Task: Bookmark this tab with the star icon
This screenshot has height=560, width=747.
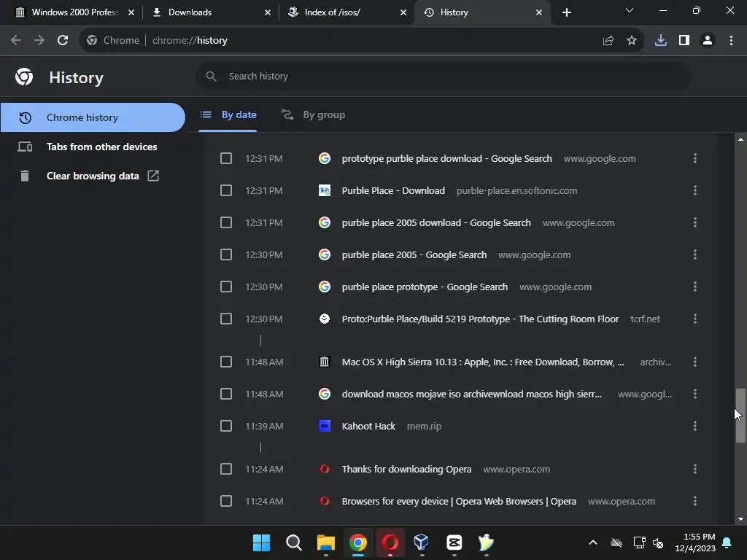Action: click(x=632, y=41)
